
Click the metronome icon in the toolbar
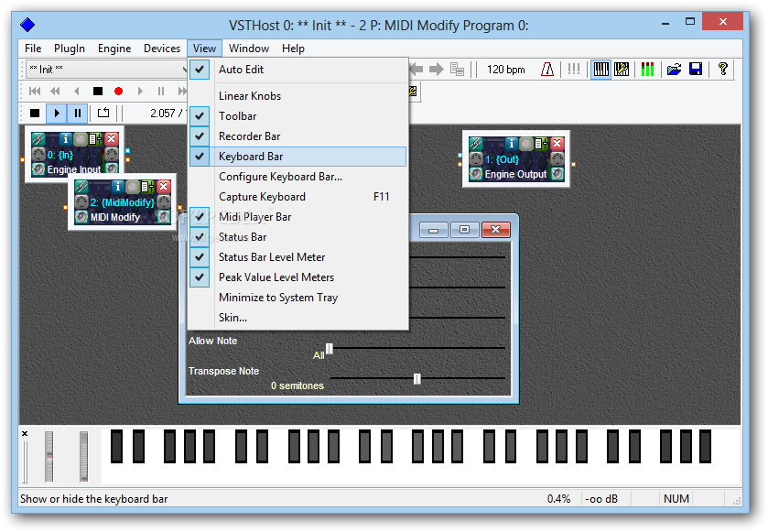[547, 69]
